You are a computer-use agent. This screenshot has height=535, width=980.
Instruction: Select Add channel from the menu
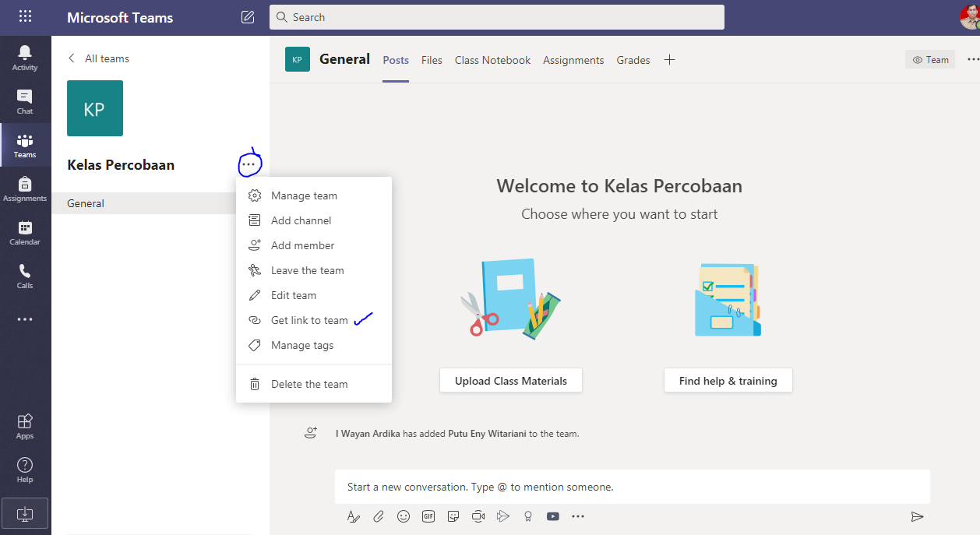tap(300, 220)
